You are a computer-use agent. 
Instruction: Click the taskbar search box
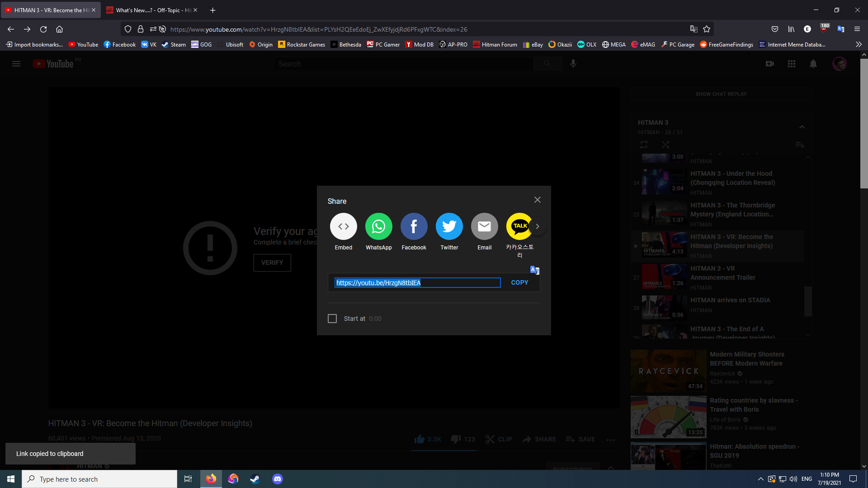tap(99, 479)
